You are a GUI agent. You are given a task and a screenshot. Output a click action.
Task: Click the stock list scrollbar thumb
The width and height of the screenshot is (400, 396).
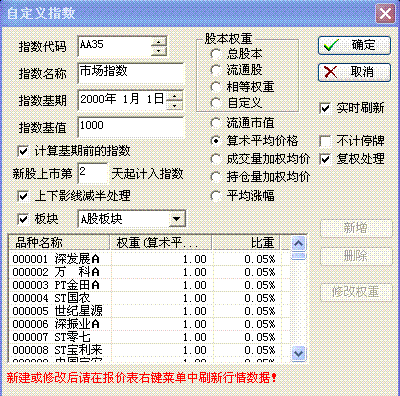pos(299,256)
